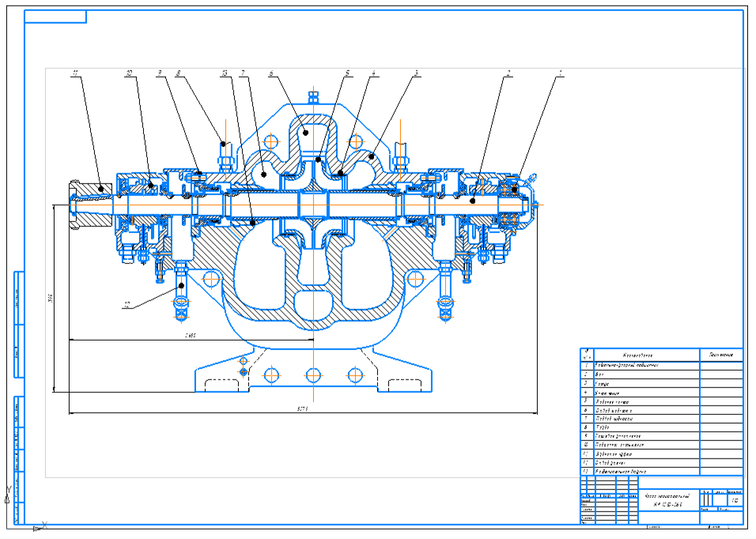Click the vent plug atop the pump casing
The height and width of the screenshot is (539, 756).
coord(313,100)
